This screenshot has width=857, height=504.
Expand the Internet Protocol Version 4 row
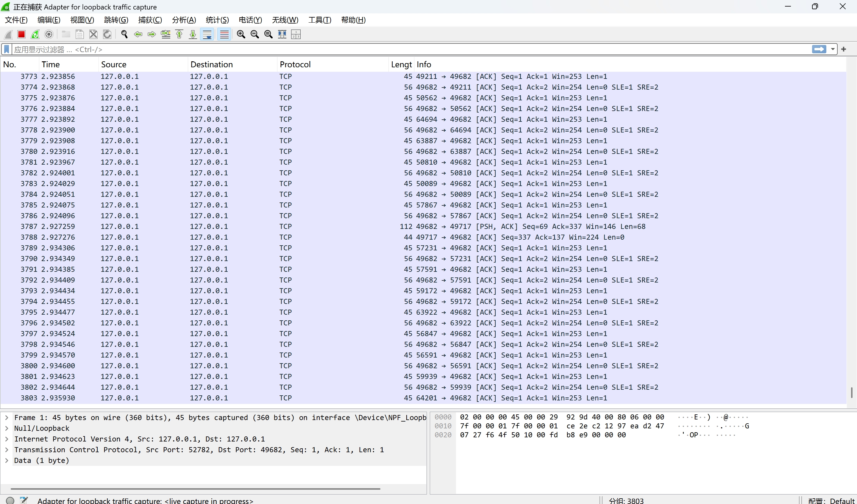tap(7, 439)
